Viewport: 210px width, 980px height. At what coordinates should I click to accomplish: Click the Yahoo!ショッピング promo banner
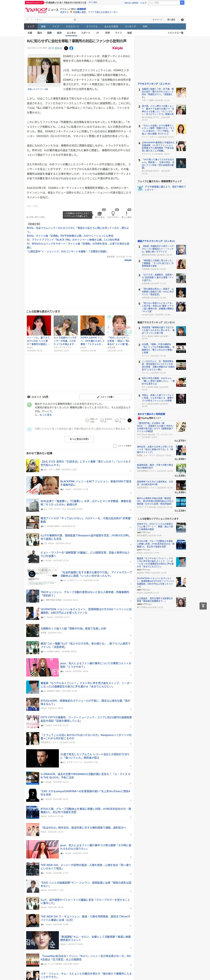click(61, 3)
